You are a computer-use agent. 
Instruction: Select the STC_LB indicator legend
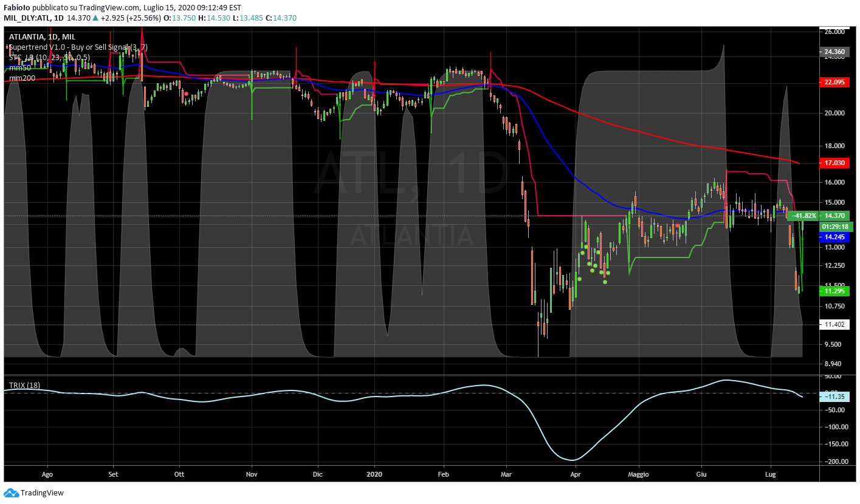(x=49, y=57)
